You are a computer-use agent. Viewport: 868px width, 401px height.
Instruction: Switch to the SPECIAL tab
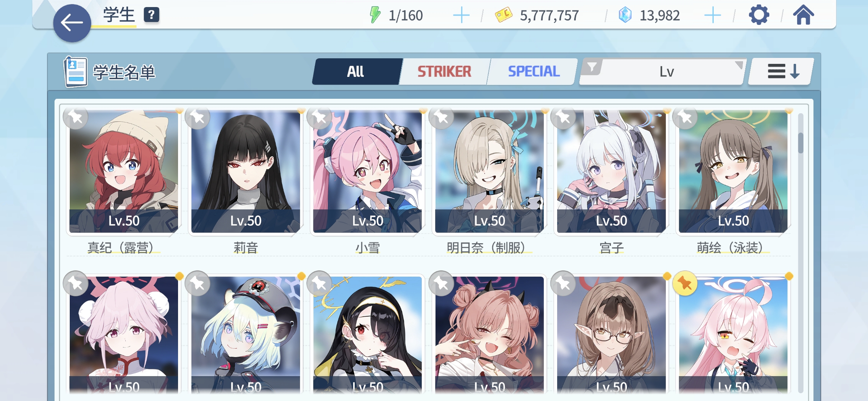(x=533, y=71)
